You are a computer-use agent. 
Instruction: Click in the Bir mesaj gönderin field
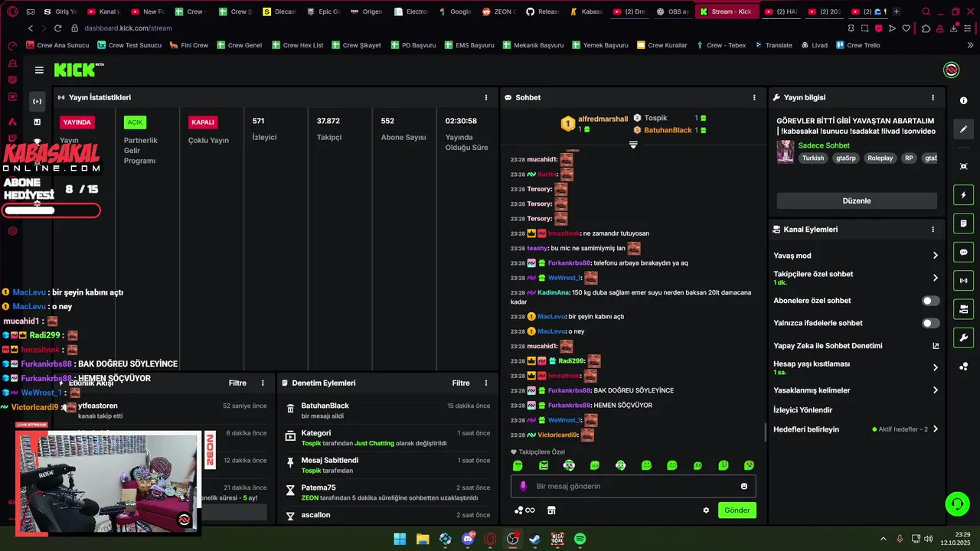(x=633, y=486)
